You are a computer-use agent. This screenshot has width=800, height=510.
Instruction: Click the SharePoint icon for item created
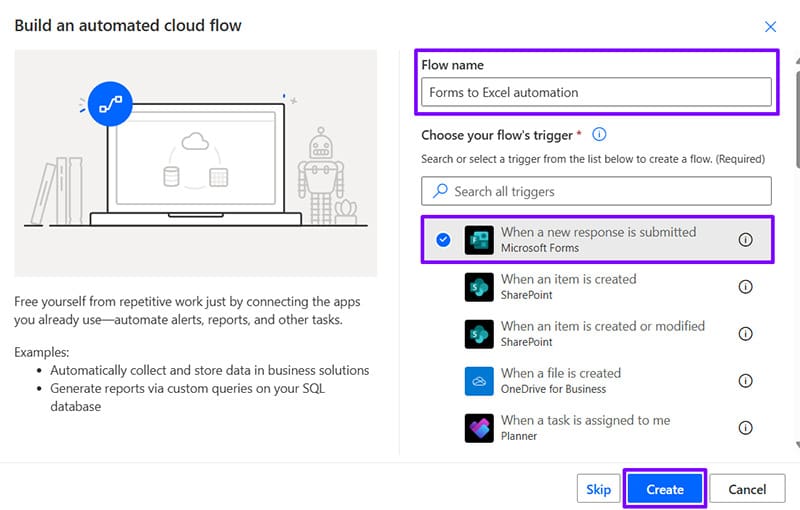coord(480,287)
